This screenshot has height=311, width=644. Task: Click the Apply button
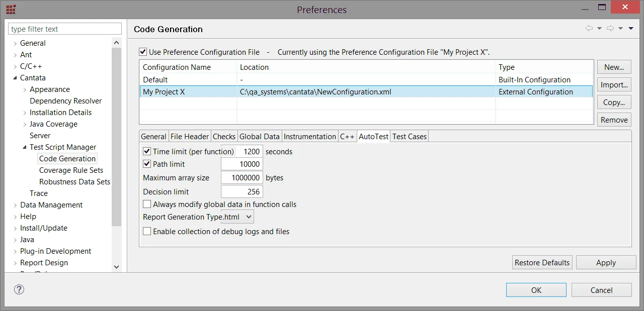[606, 262]
